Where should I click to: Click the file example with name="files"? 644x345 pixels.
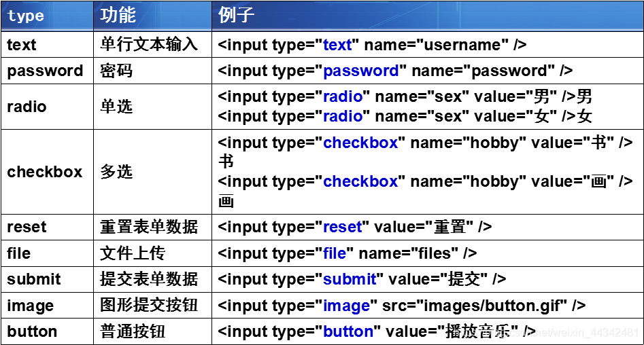click(x=348, y=253)
